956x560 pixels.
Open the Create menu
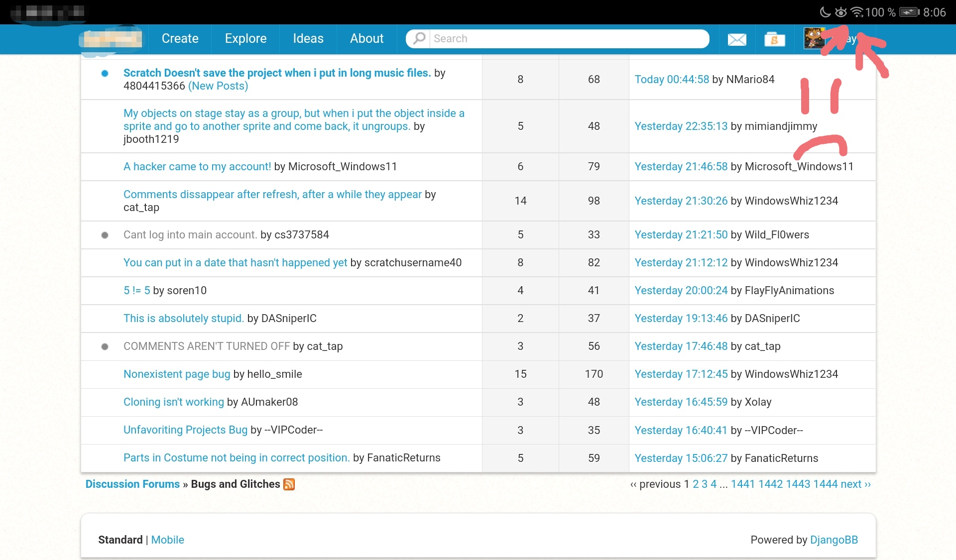click(x=180, y=38)
